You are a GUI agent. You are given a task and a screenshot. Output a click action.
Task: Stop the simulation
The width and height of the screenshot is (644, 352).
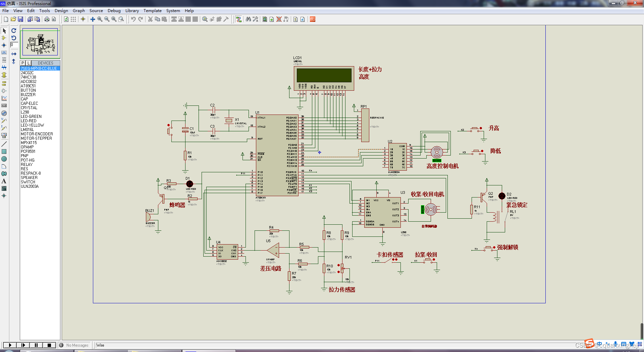49,345
